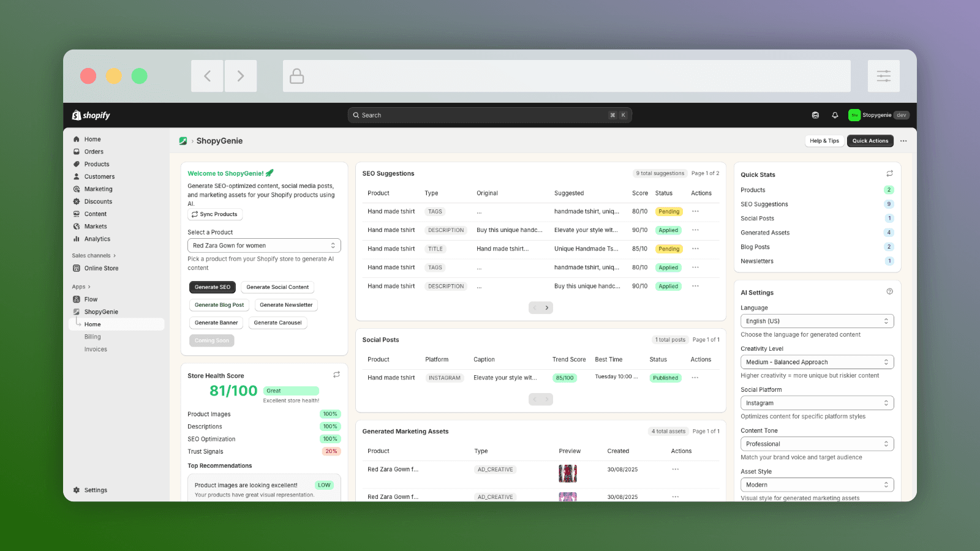This screenshot has height=551, width=980.
Task: Click the Settings gear icon in sidebar
Action: pos(77,490)
